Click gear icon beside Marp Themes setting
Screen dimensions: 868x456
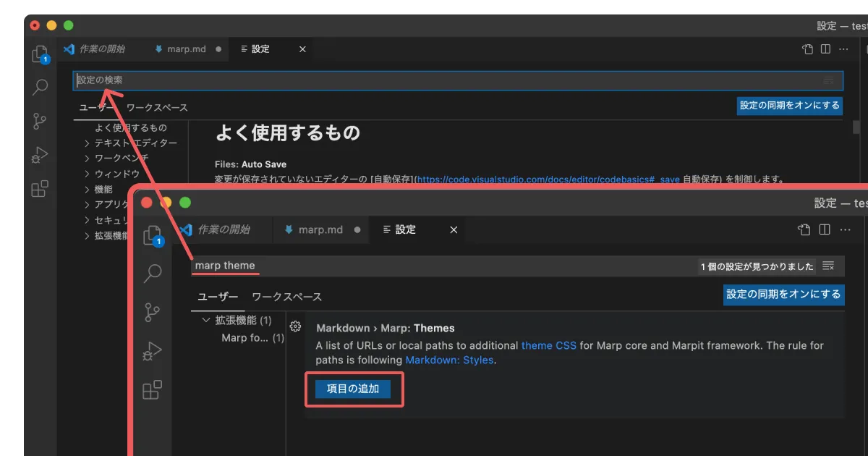295,326
